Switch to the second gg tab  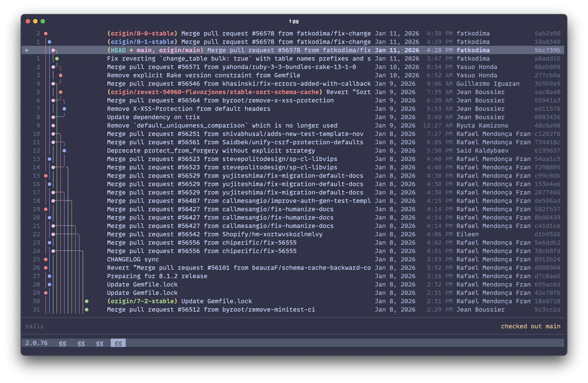click(x=81, y=343)
